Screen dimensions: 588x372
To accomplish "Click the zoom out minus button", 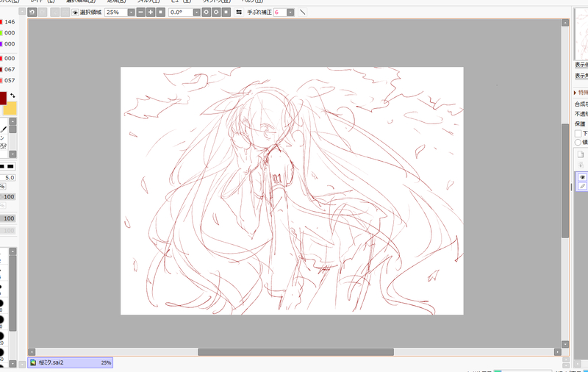I will (x=140, y=12).
